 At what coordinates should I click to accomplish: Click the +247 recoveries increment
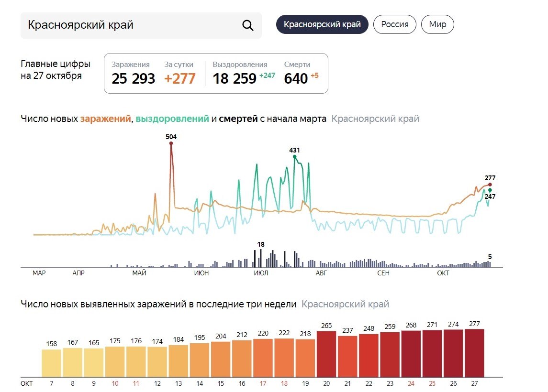click(x=268, y=76)
